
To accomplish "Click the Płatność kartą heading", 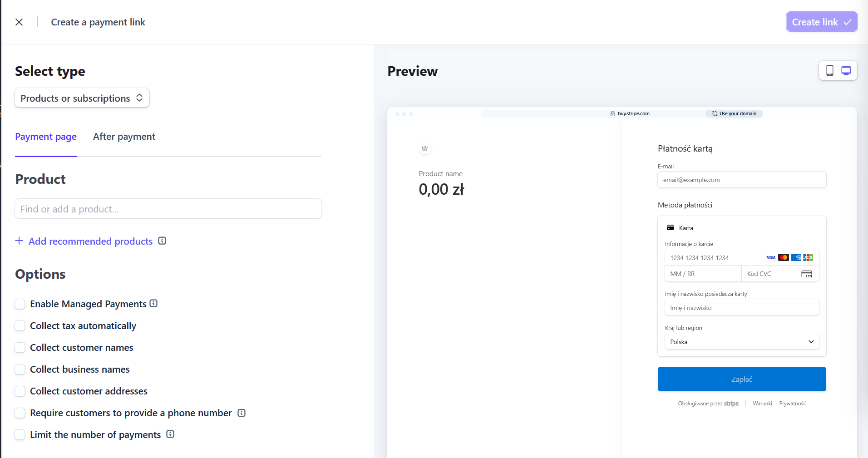I will [x=685, y=148].
